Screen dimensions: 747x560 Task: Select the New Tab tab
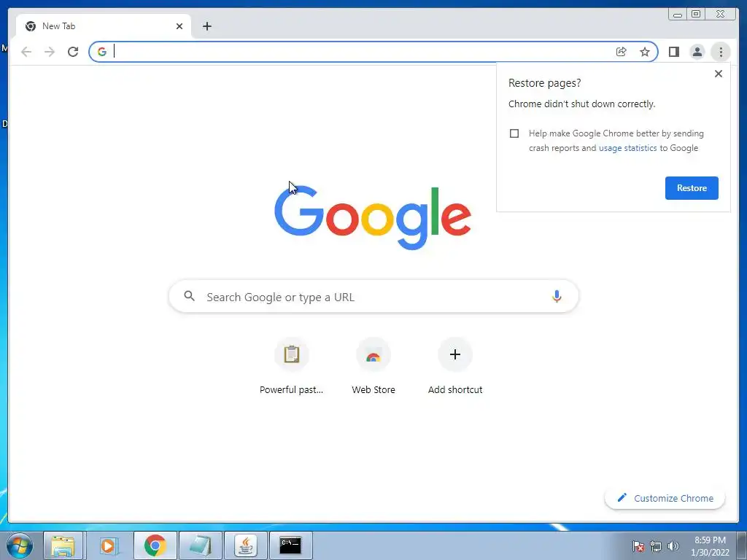104,26
